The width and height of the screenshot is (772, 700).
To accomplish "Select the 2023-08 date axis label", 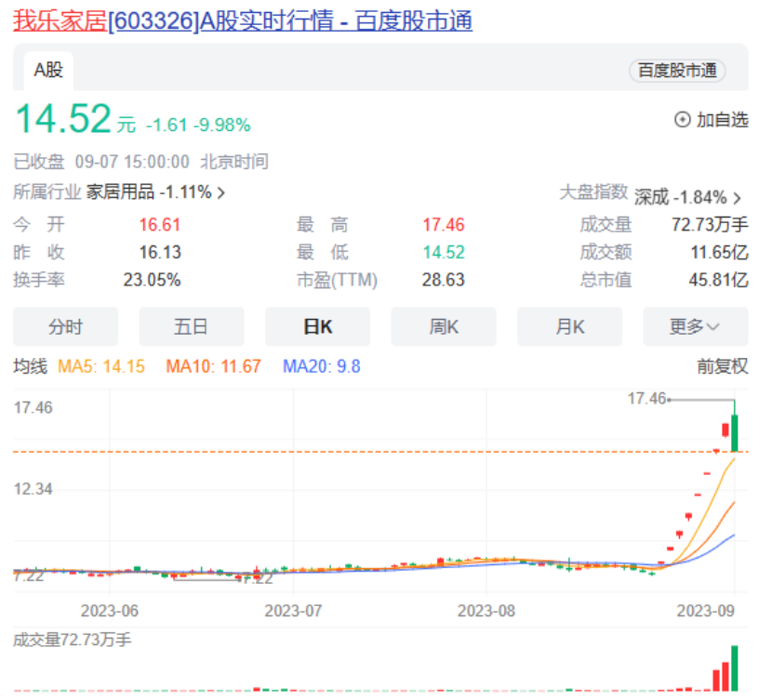I will [486, 611].
